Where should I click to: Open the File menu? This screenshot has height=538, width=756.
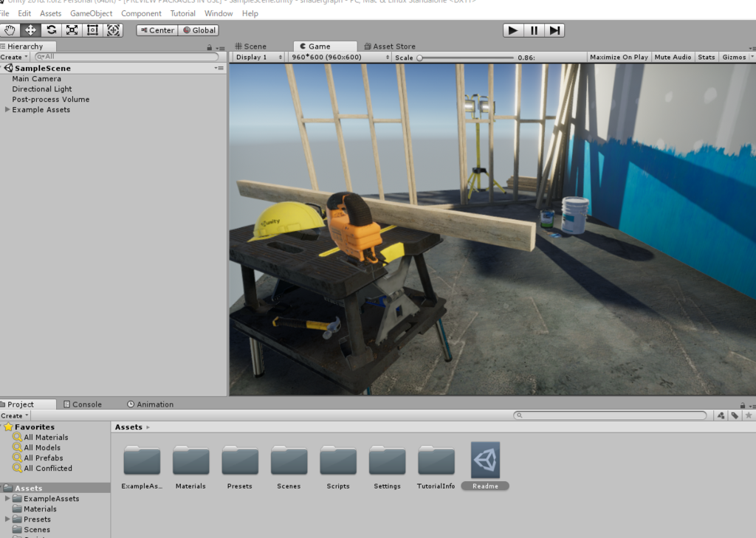[4, 13]
